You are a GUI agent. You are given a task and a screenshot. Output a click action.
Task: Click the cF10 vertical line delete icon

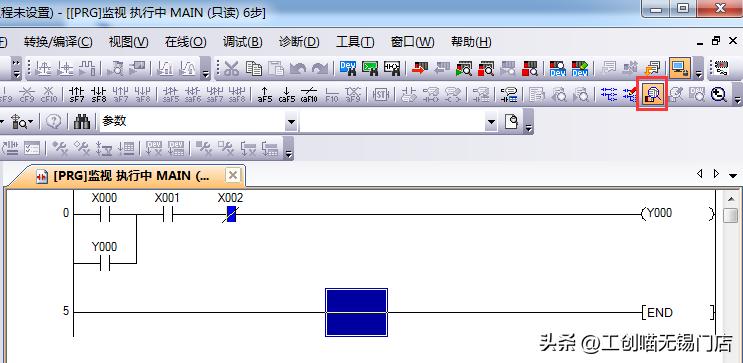click(49, 94)
